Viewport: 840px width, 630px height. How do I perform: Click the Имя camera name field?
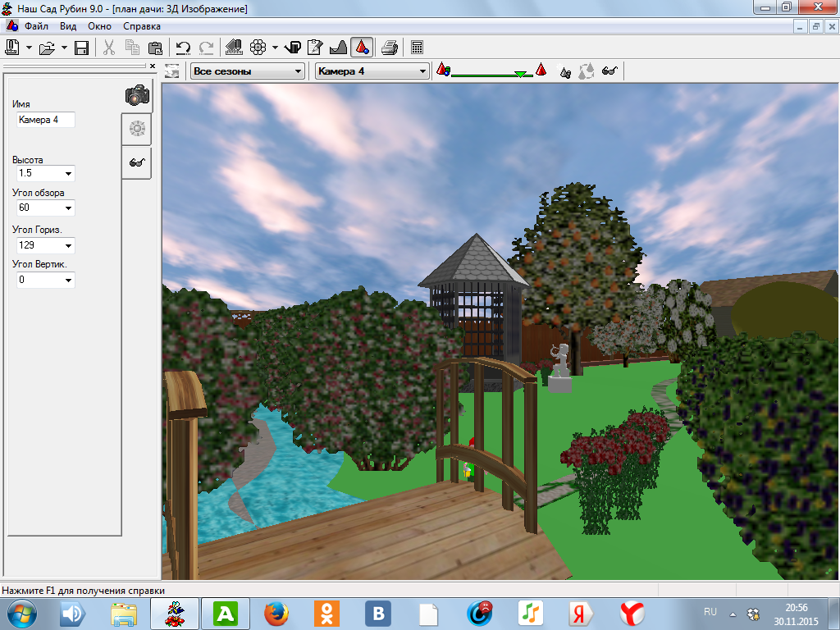(45, 120)
